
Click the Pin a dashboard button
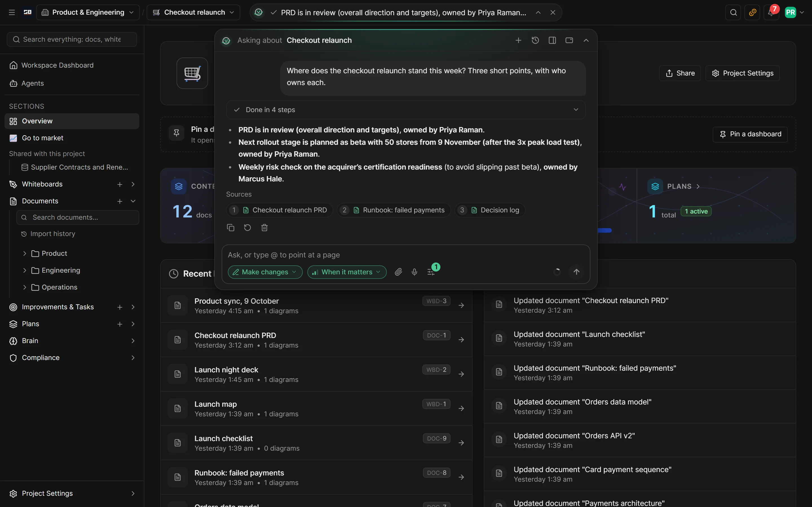pyautogui.click(x=750, y=134)
